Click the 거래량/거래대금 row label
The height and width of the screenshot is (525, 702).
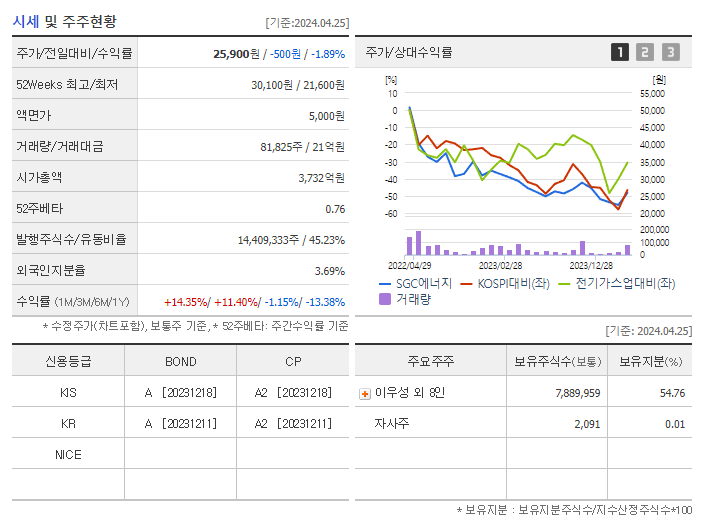(x=60, y=146)
